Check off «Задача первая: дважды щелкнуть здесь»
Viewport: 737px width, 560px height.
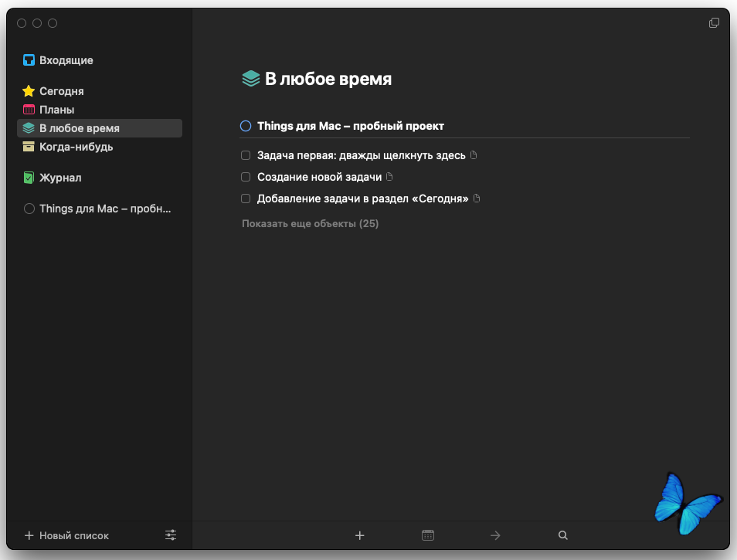(x=246, y=155)
